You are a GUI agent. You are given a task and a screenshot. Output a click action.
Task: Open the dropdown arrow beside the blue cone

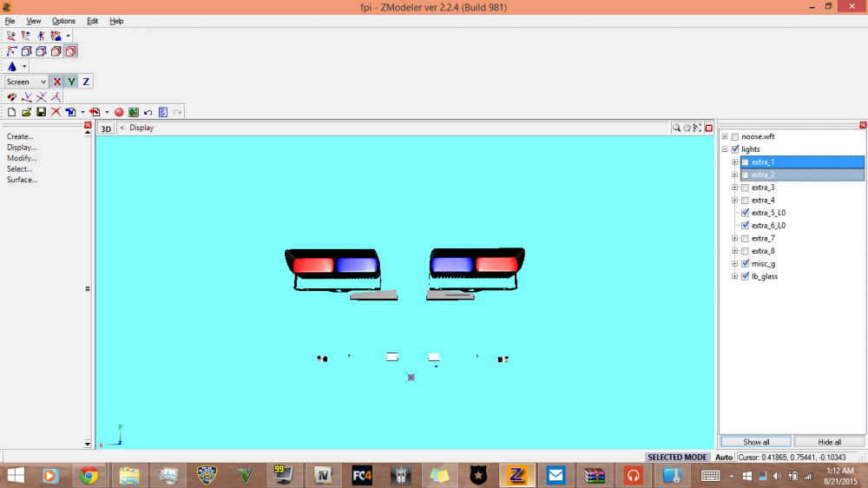click(24, 67)
